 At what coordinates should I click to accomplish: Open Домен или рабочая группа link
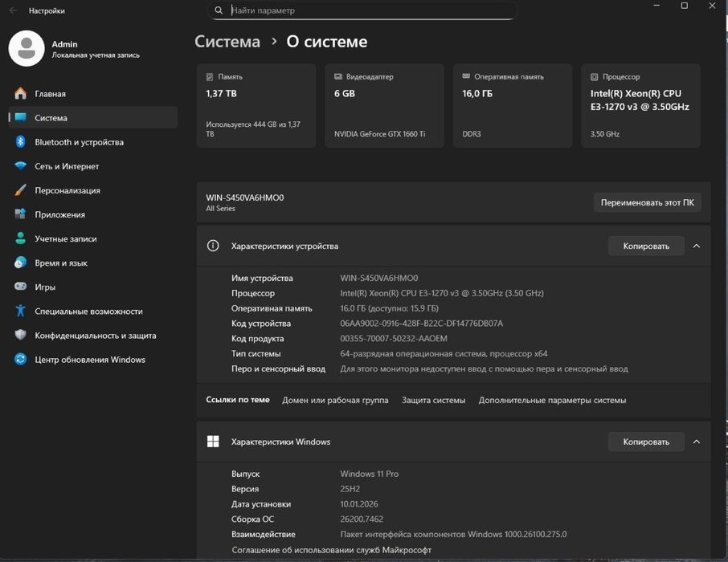coord(335,400)
